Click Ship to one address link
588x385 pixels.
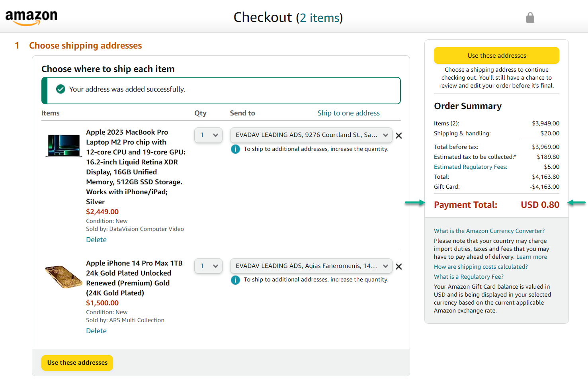point(348,113)
